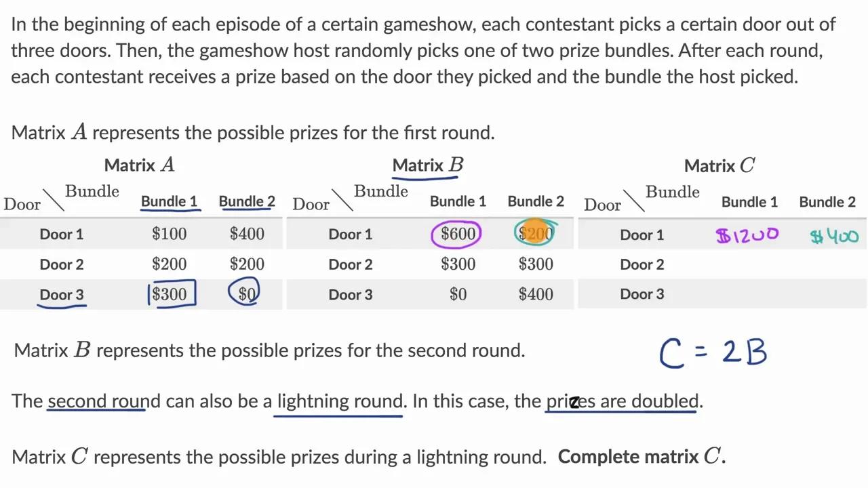This screenshot has width=868, height=488.
Task: Click the handwritten $1200 in Matrix C
Action: pos(747,236)
